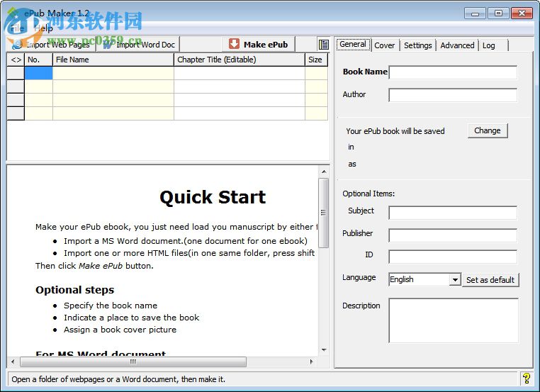Click the Description text area
The width and height of the screenshot is (540, 392).
[x=454, y=320]
